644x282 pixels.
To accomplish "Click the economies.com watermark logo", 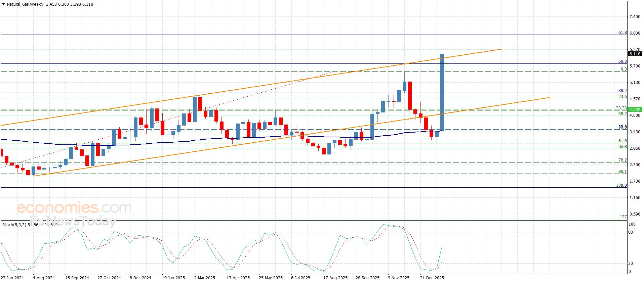I will [x=74, y=208].
